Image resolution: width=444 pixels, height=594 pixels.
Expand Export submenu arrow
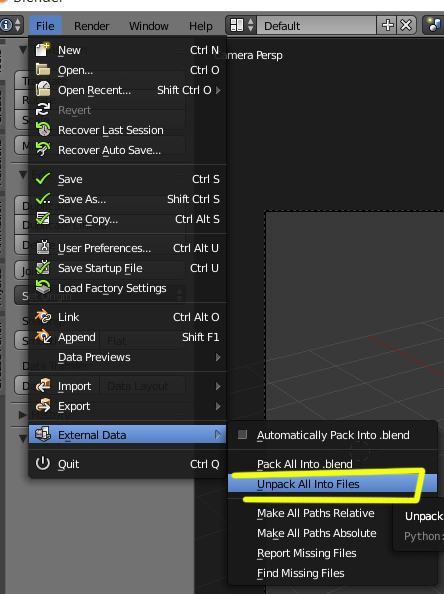point(218,406)
